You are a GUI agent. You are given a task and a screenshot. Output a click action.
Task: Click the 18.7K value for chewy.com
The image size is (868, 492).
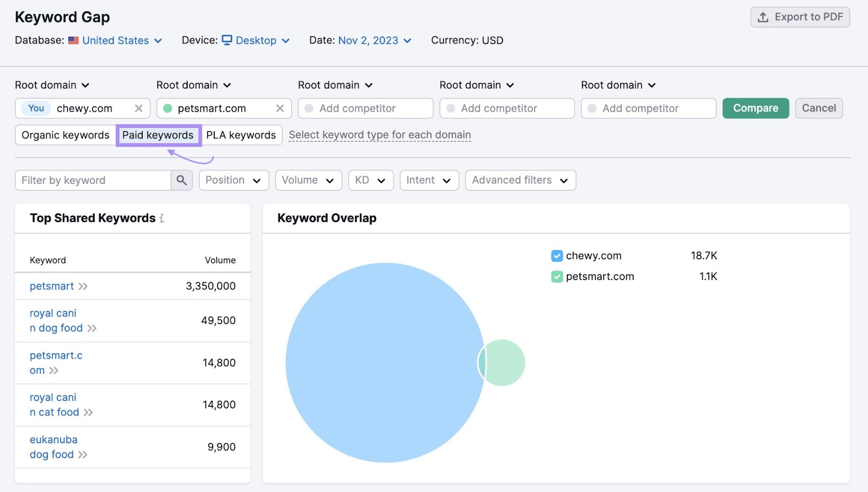coord(704,255)
